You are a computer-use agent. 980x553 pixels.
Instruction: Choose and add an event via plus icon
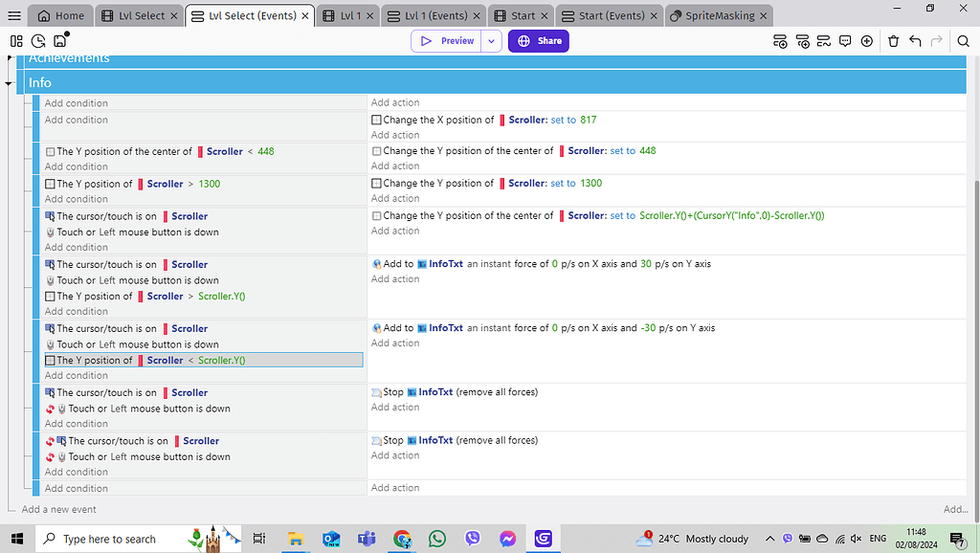(867, 41)
